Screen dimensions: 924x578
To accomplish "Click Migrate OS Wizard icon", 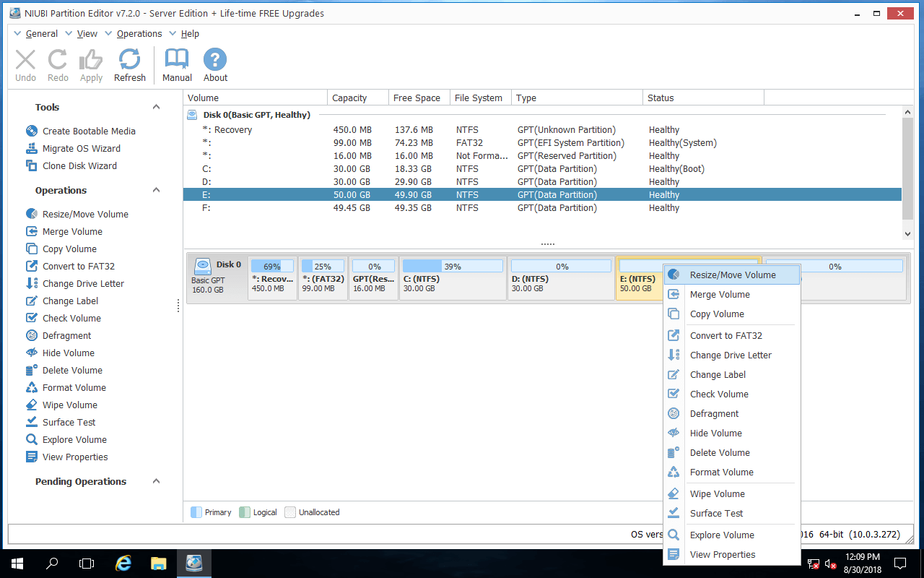I will (x=31, y=148).
